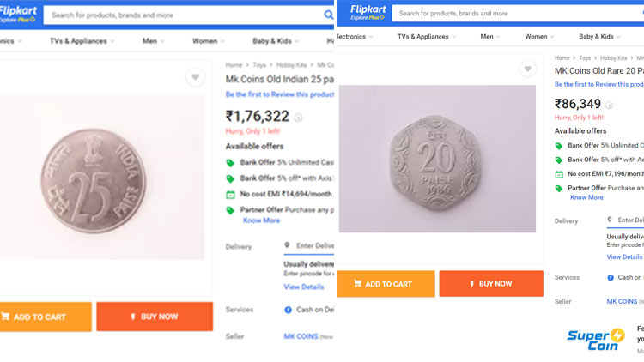The image size is (644, 362).
Task: Expand the Men category on 20 paise page
Action: (490, 37)
